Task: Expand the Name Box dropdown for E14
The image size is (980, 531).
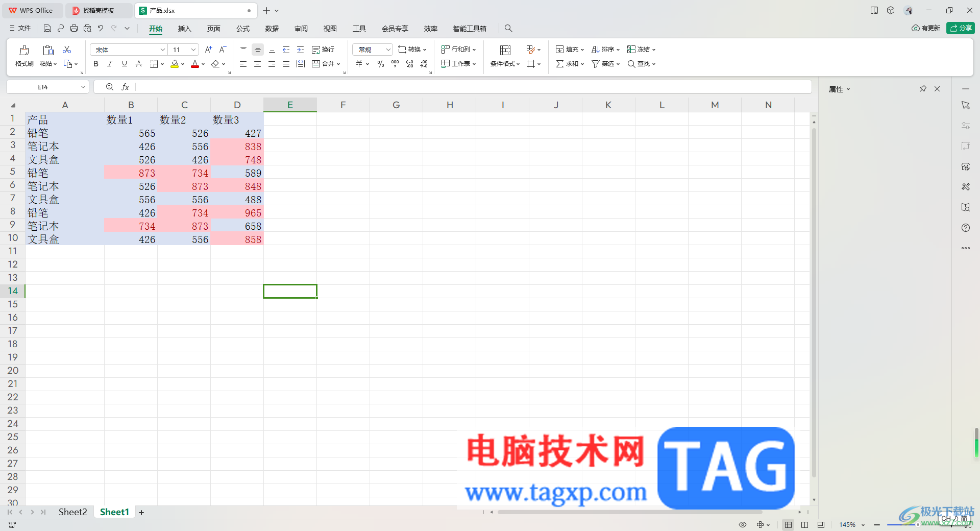Action: 83,87
